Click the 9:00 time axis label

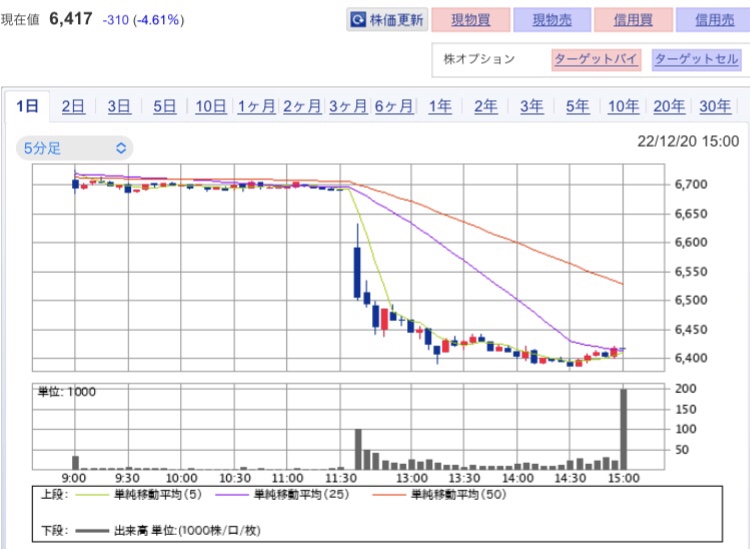(74, 478)
